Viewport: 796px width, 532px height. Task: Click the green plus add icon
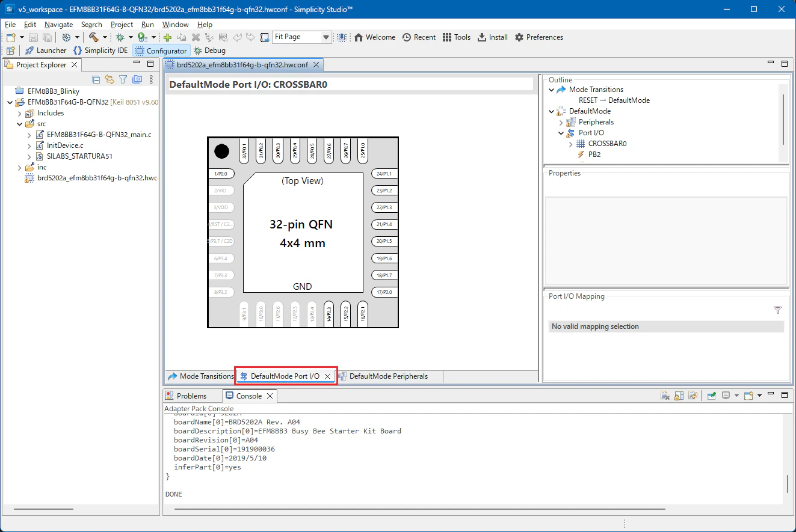point(168,37)
